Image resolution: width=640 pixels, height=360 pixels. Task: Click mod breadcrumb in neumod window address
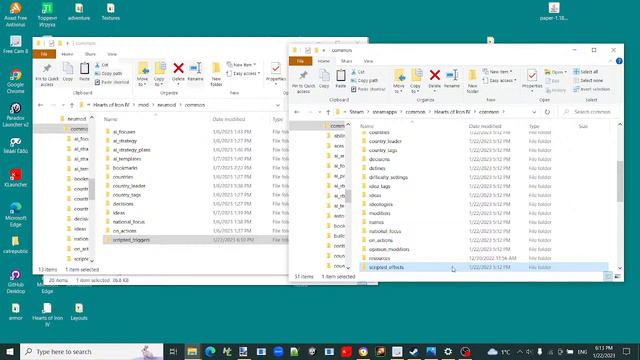click(x=143, y=105)
